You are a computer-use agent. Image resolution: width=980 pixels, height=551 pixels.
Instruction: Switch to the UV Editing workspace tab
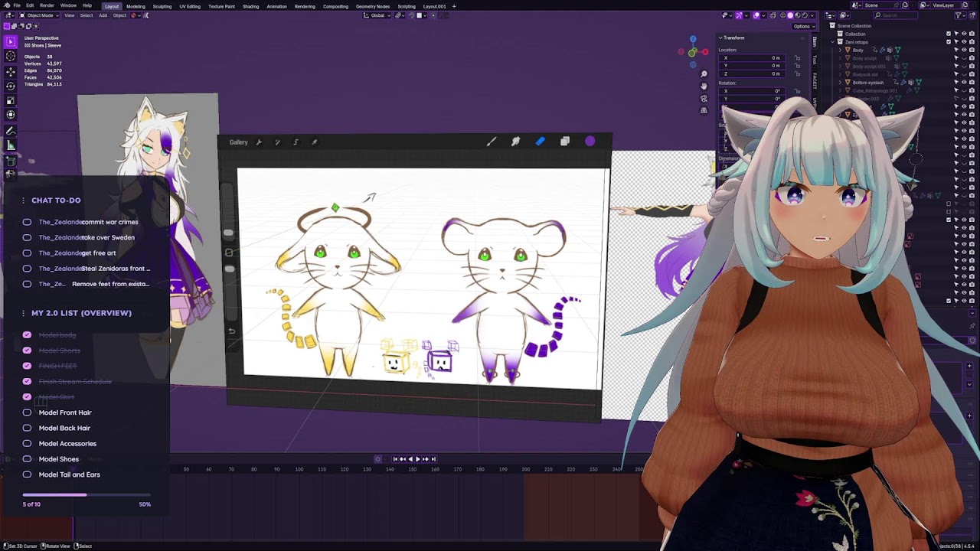pyautogui.click(x=190, y=6)
